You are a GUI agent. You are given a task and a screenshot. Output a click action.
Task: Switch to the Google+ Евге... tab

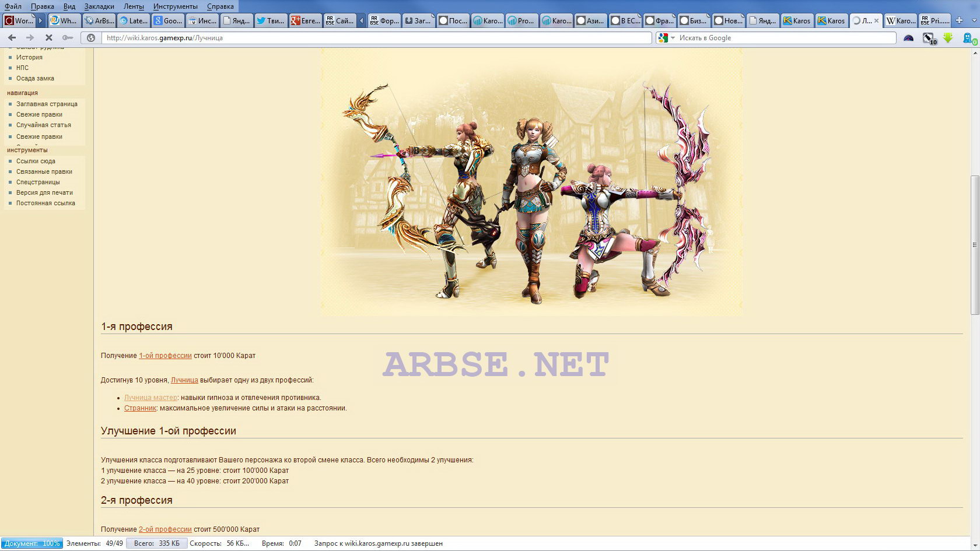tap(305, 20)
